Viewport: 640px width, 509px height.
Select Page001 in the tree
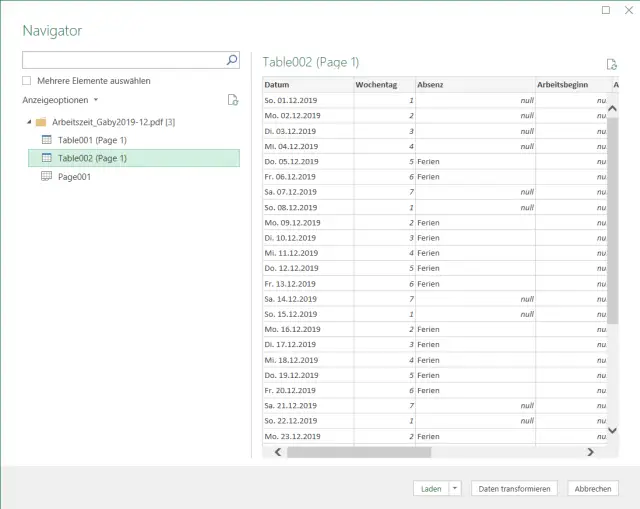(74, 176)
